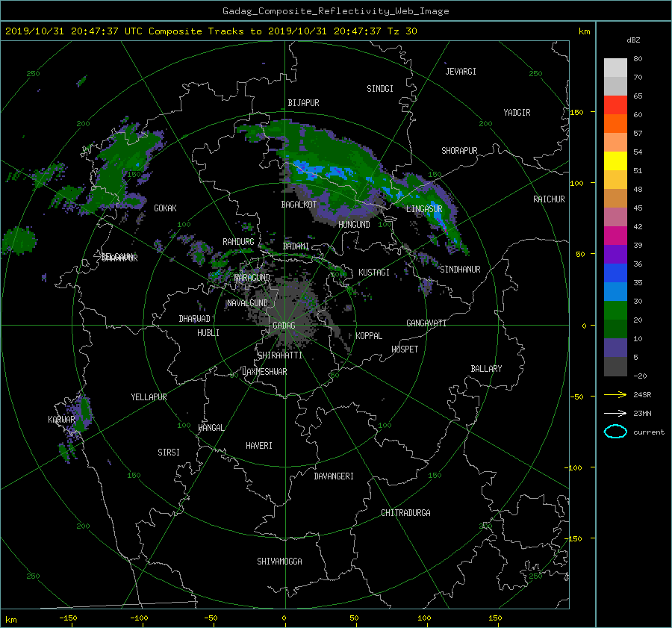This screenshot has width=672, height=628.
Task: Click the HOSPET city label
Action: 405,349
